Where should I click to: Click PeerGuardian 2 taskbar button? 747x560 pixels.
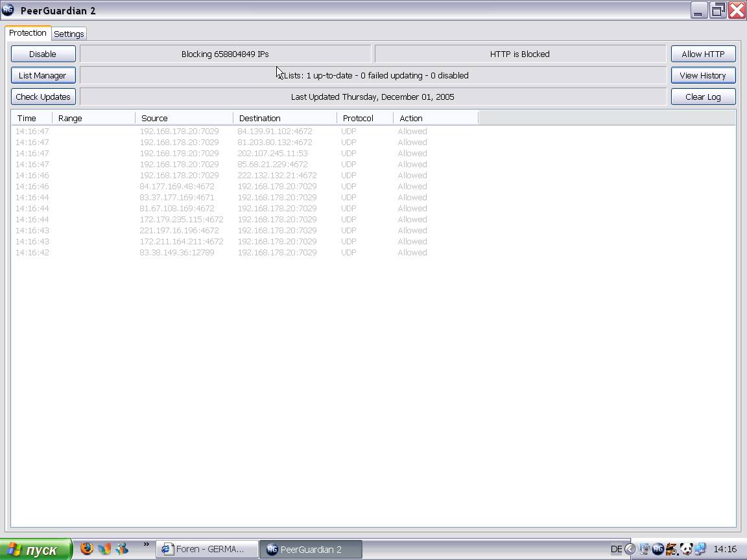point(311,549)
